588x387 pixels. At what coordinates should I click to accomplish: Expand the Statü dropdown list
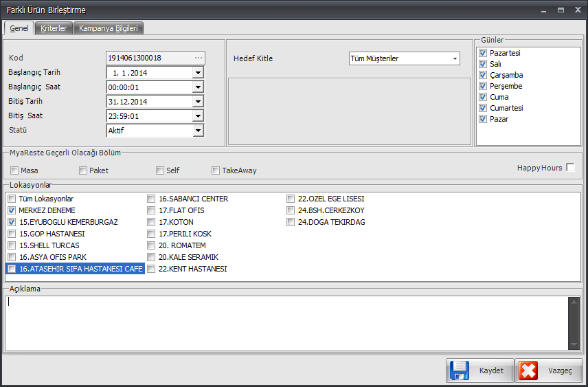(x=198, y=131)
